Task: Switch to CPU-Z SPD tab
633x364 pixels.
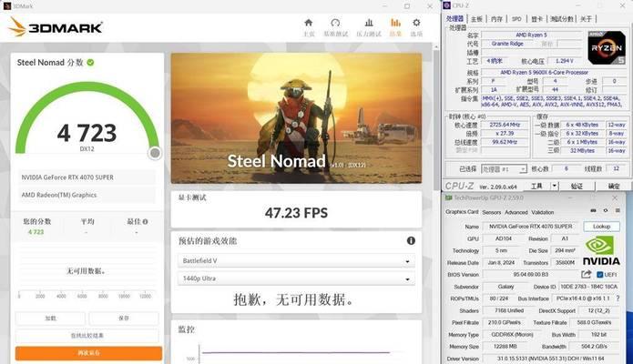Action: pos(516,19)
